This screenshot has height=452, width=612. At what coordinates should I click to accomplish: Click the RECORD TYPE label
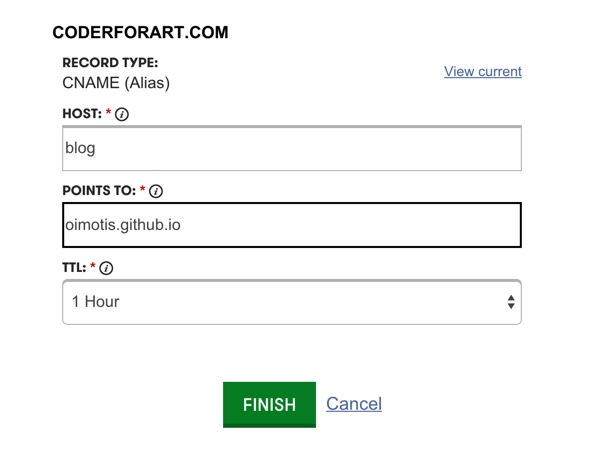pyautogui.click(x=110, y=62)
